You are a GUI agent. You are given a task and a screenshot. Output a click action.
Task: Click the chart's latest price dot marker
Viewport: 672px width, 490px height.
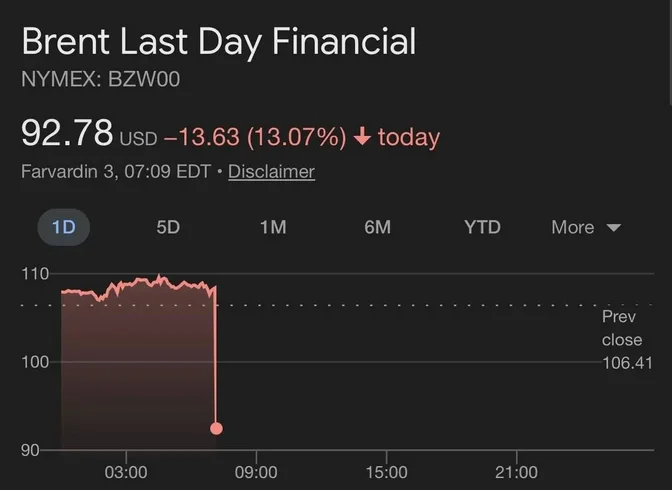coord(216,428)
